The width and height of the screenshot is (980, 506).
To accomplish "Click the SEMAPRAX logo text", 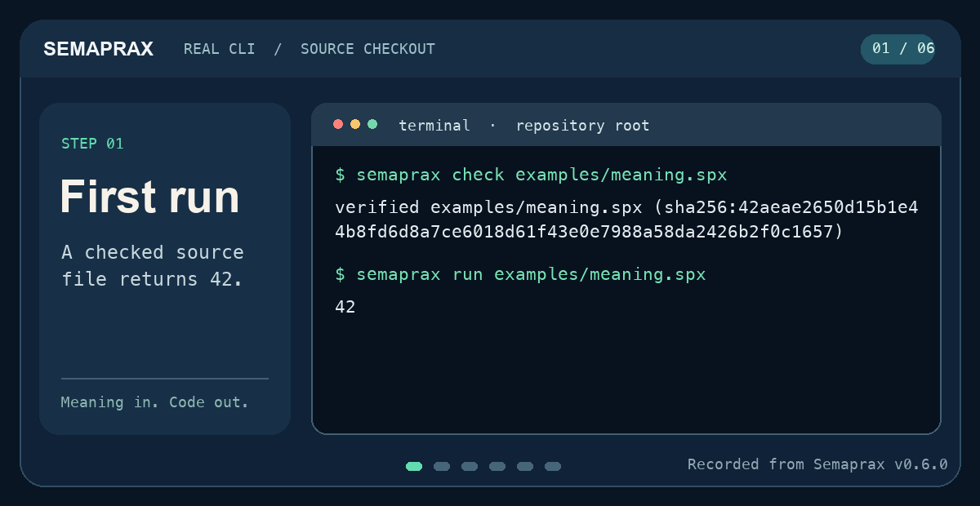I will [x=99, y=49].
